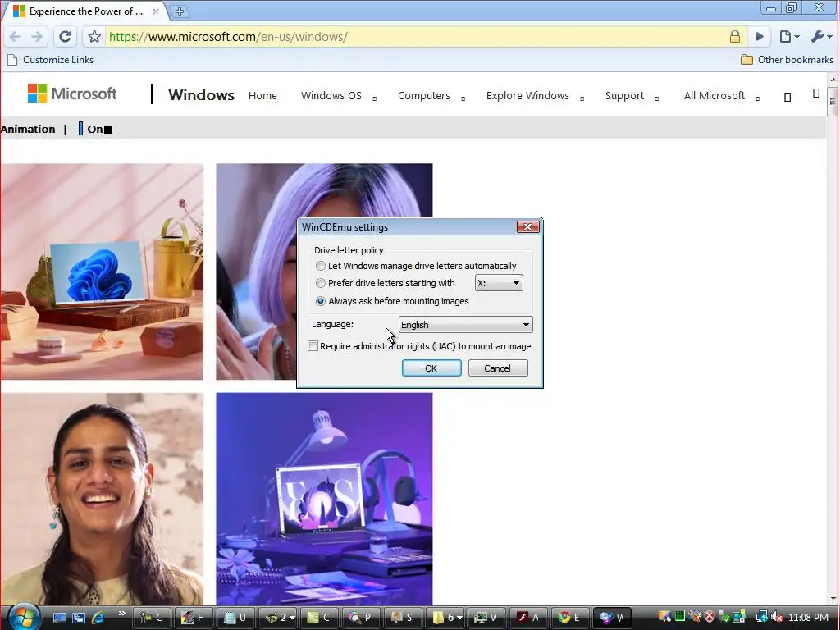Viewport: 840px width, 630px height.
Task: Open the Home nav link
Action: coord(262,95)
